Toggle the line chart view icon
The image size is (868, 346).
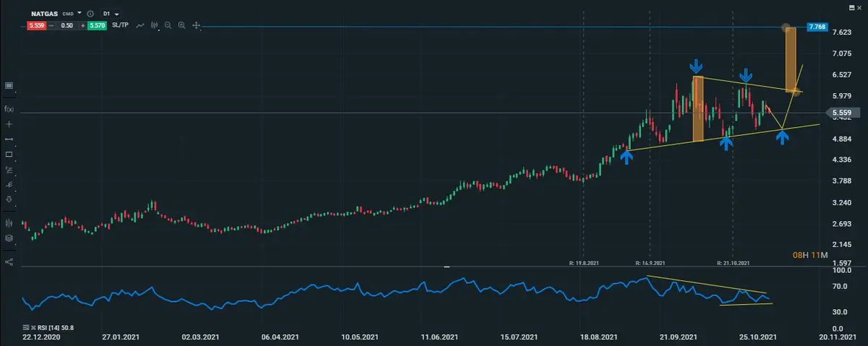(x=141, y=26)
